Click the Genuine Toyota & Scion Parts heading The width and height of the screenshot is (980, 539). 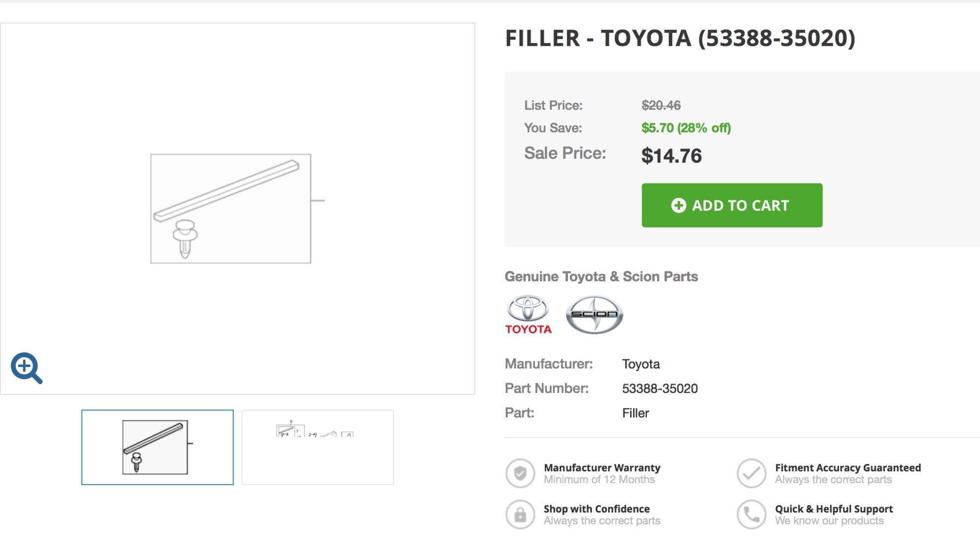[601, 277]
